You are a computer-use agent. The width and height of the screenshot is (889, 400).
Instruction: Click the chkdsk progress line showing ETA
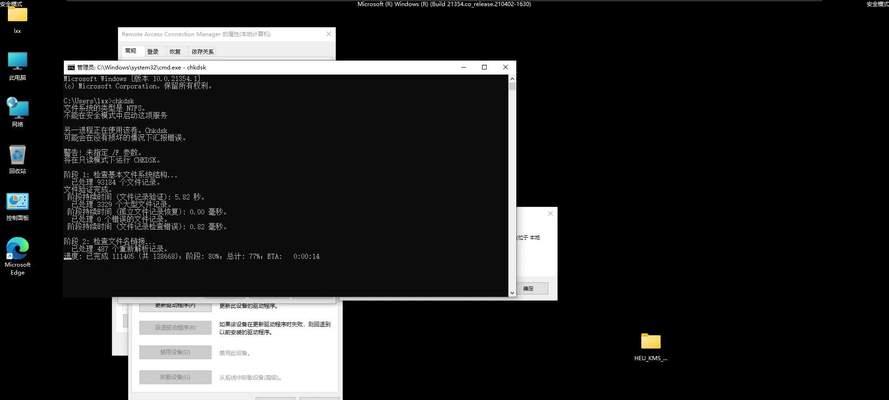192,257
